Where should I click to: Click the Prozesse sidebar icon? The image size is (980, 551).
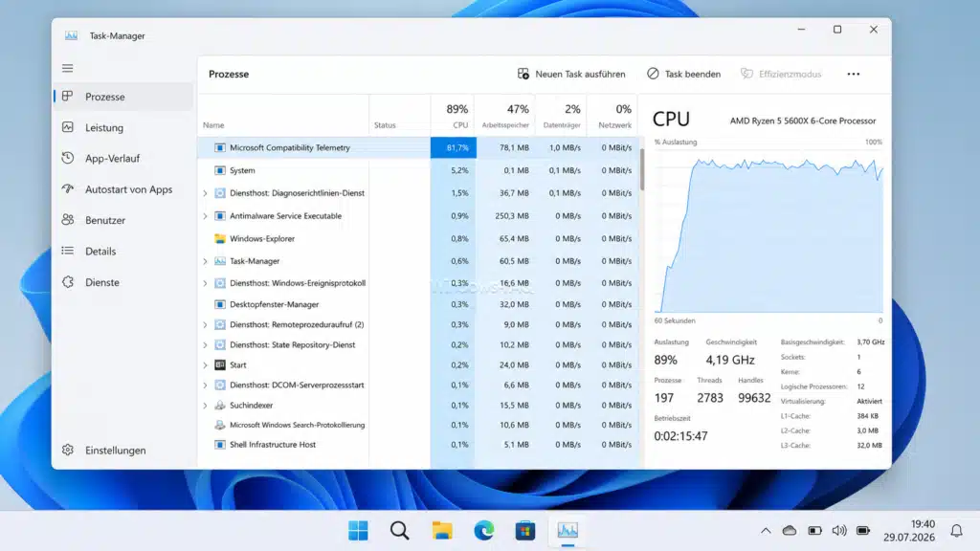(68, 97)
